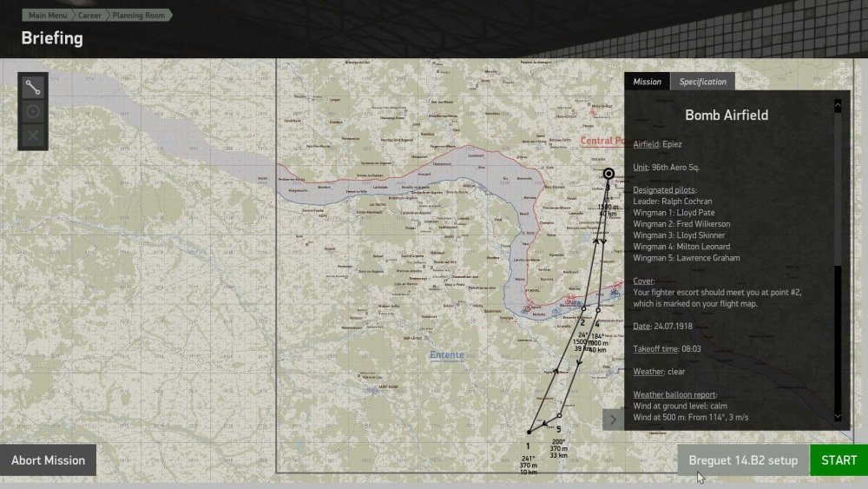Click the 'Bomb Airfield' mission title
The width and height of the screenshot is (868, 489).
pos(727,116)
